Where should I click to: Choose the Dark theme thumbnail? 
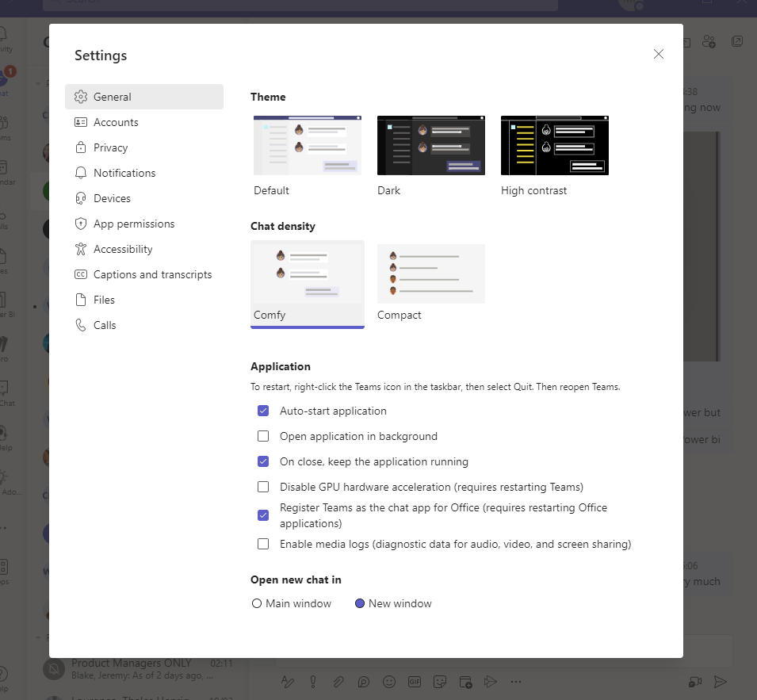pyautogui.click(x=430, y=145)
